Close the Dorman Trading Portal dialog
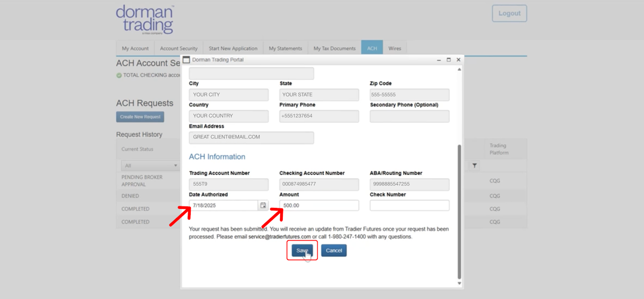644x299 pixels. point(458,59)
